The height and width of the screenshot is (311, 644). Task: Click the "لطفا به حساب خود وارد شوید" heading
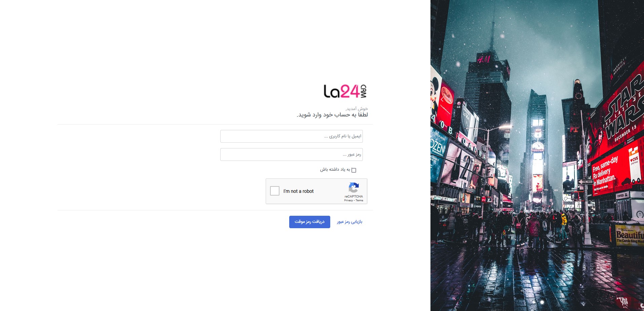[332, 115]
